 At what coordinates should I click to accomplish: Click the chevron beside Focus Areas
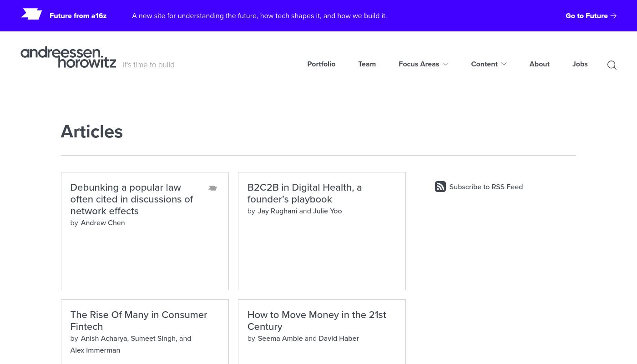(445, 64)
